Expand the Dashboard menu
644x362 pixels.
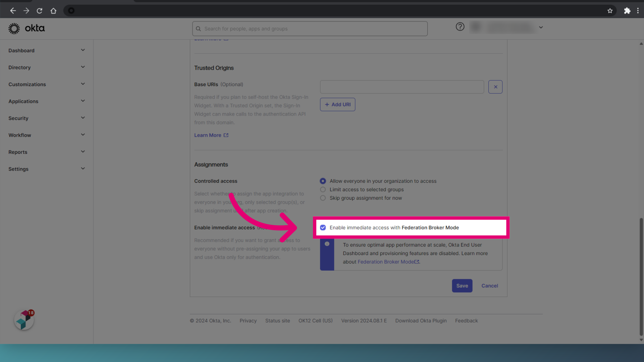pyautogui.click(x=47, y=50)
